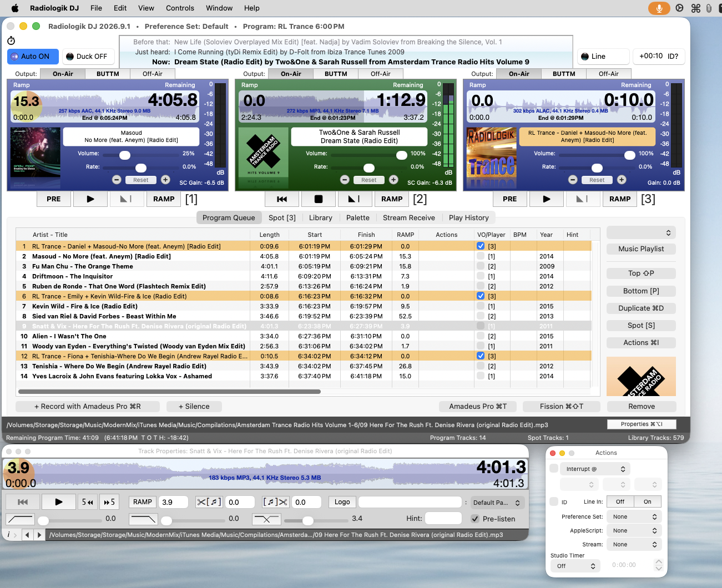Click the Properties button

point(641,424)
